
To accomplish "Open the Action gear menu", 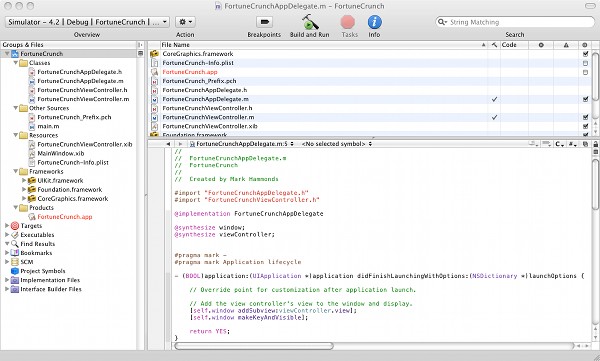I will coord(186,22).
